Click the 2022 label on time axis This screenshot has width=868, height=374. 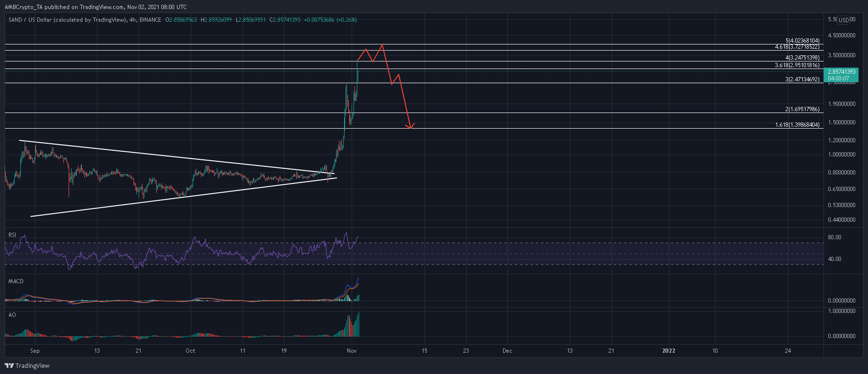tap(669, 351)
